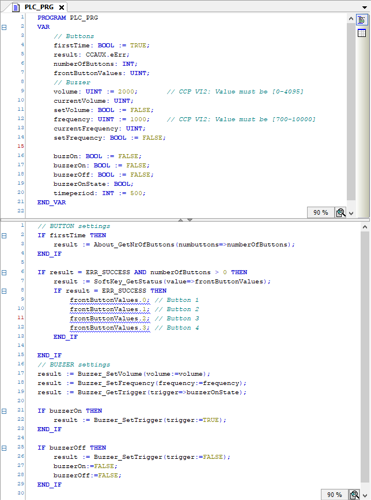This screenshot has width=371, height=500.
Task: Click the declaration pane vertical scrollbar thumb
Action: pos(351,112)
